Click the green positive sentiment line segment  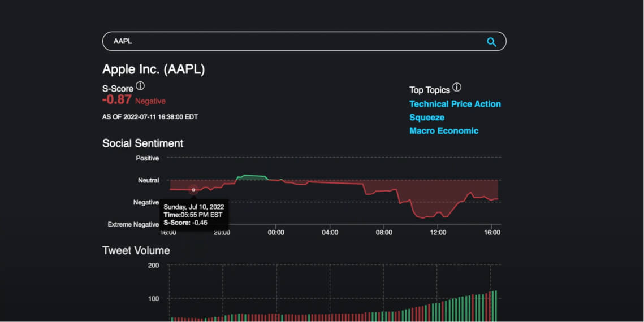tap(253, 176)
